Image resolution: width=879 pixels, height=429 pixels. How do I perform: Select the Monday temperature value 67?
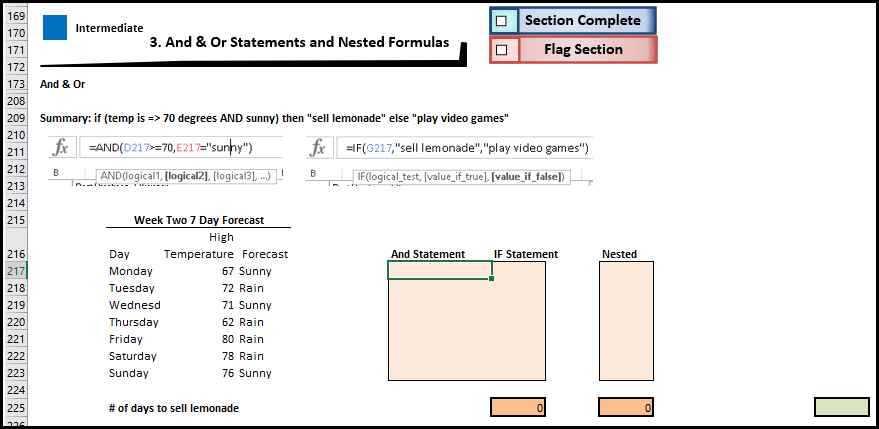[225, 271]
